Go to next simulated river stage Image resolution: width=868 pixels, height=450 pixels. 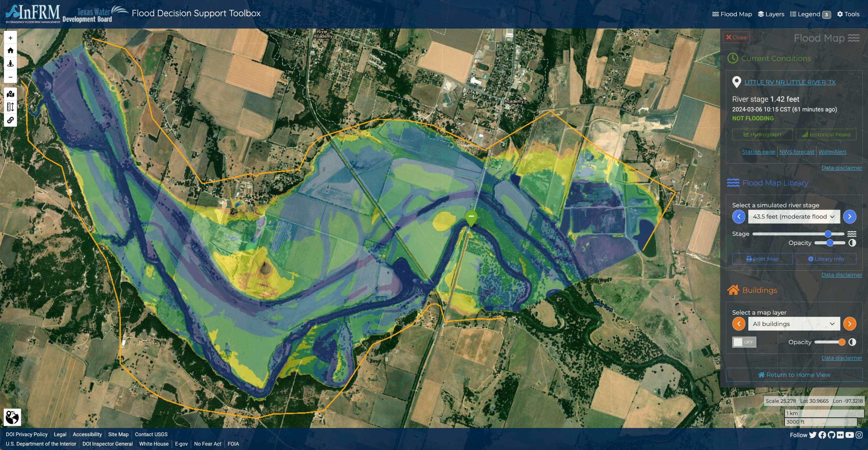pos(849,217)
